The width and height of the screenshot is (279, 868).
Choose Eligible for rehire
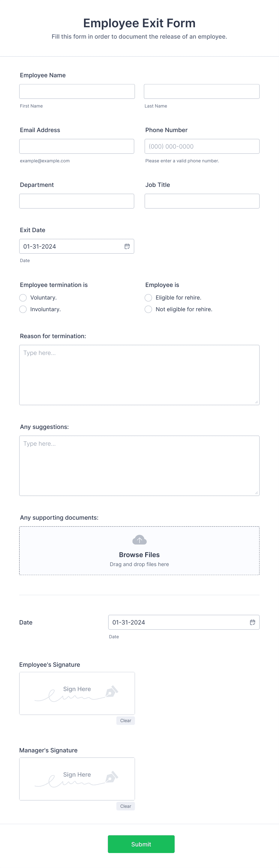click(148, 297)
